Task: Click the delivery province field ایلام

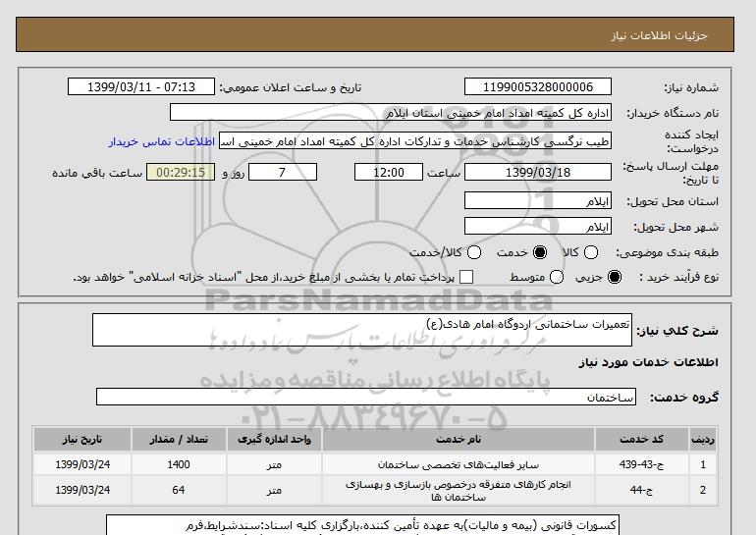Action: (x=538, y=201)
